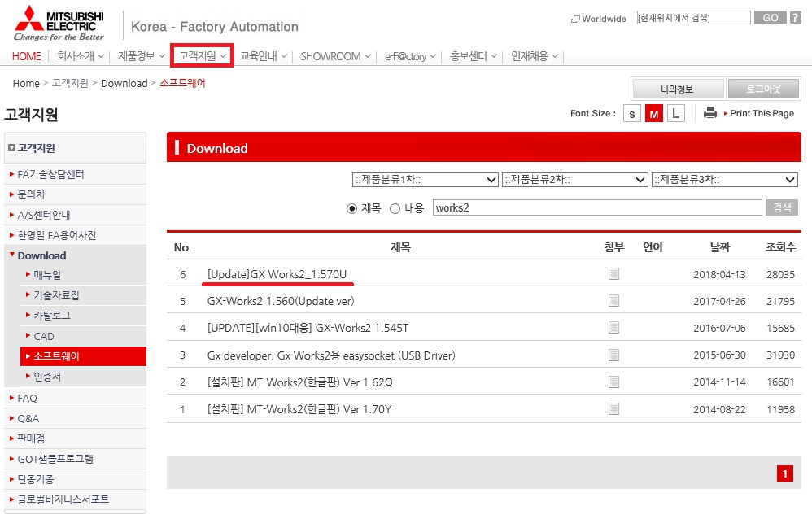Viewport: 812px width, 519px height.
Task: Open the 인재채용 menu
Action: (535, 56)
